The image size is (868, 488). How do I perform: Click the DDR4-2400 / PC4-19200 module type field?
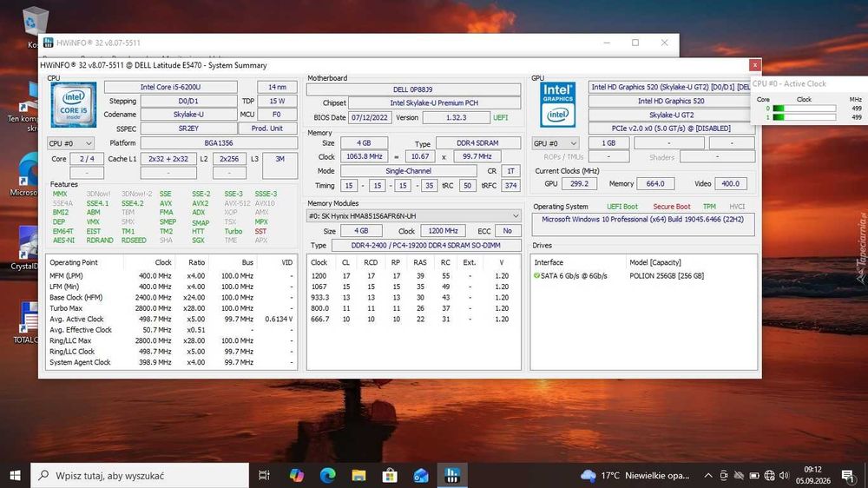[x=425, y=245]
